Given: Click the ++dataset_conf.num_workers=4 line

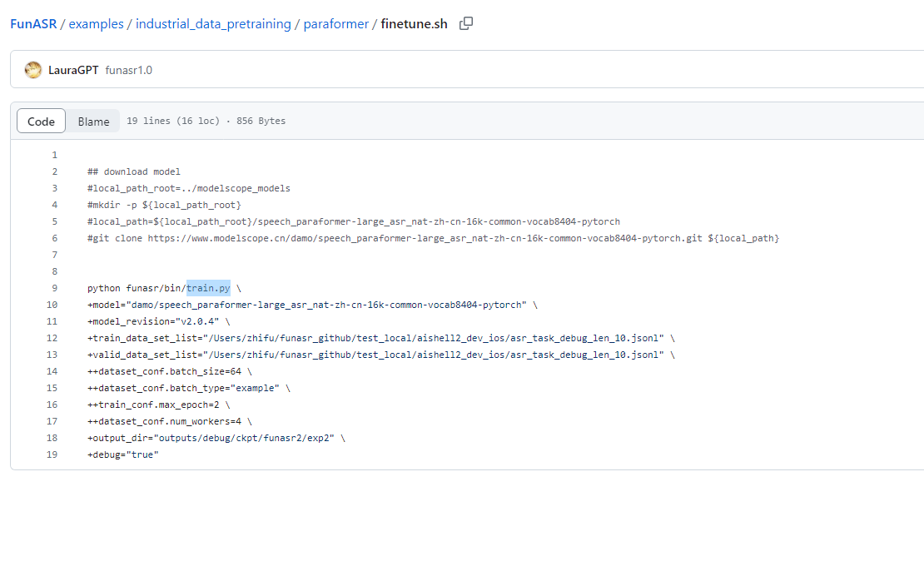Looking at the screenshot, I should [170, 421].
